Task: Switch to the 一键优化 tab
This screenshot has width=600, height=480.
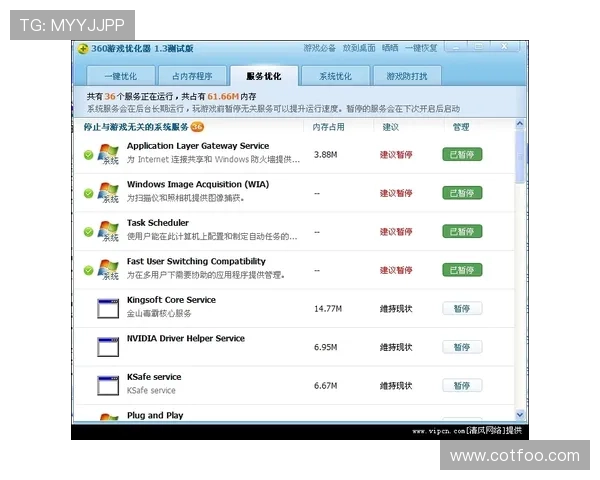Action: (x=121, y=76)
